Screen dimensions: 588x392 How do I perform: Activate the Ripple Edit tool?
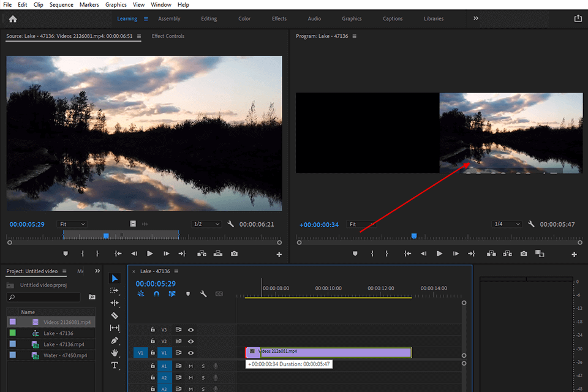click(x=115, y=303)
